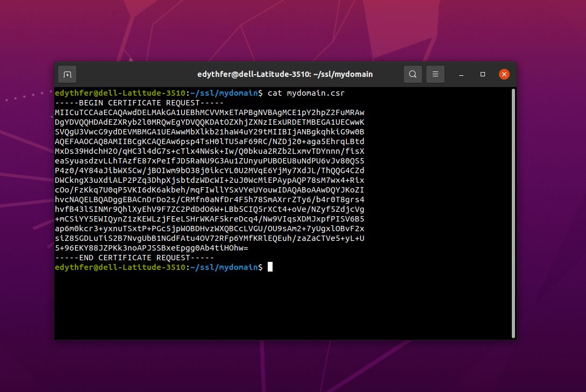The height and width of the screenshot is (392, 586).
Task: Click the END CERTIFICATE REQUEST line
Action: [134, 258]
